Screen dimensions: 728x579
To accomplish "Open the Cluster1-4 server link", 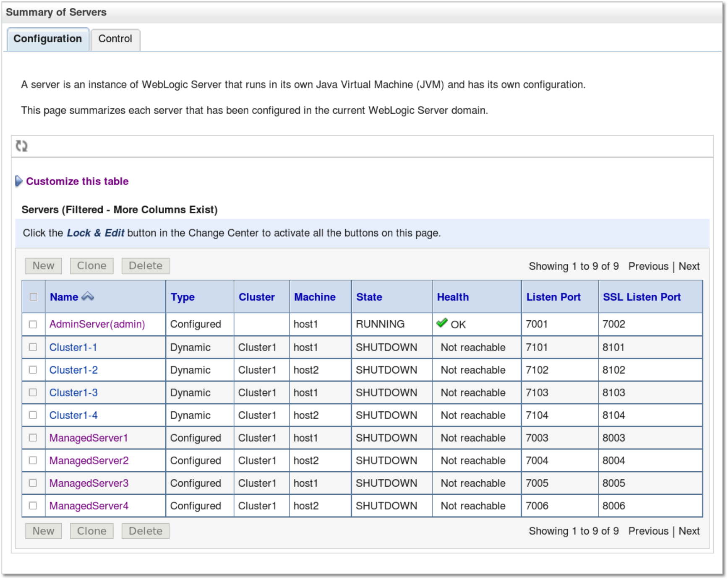I will coord(73,415).
